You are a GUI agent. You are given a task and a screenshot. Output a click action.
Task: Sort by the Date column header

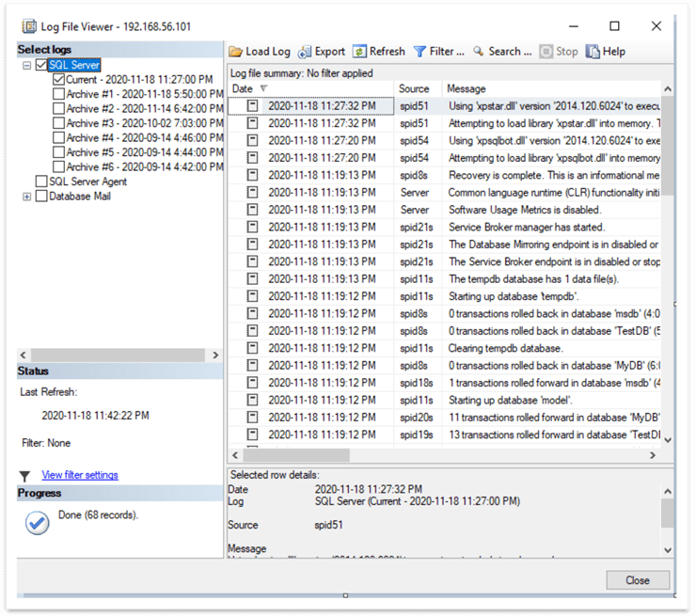(x=310, y=88)
